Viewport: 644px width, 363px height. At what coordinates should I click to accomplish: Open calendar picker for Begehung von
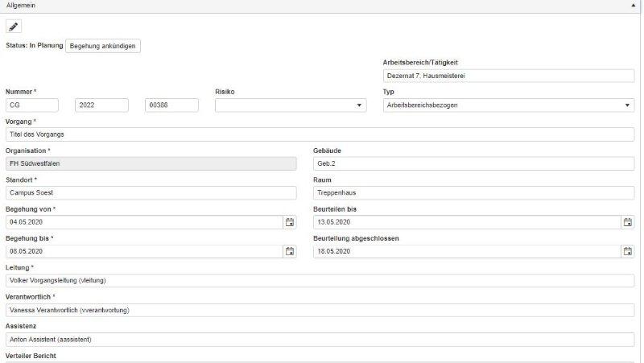click(x=289, y=222)
